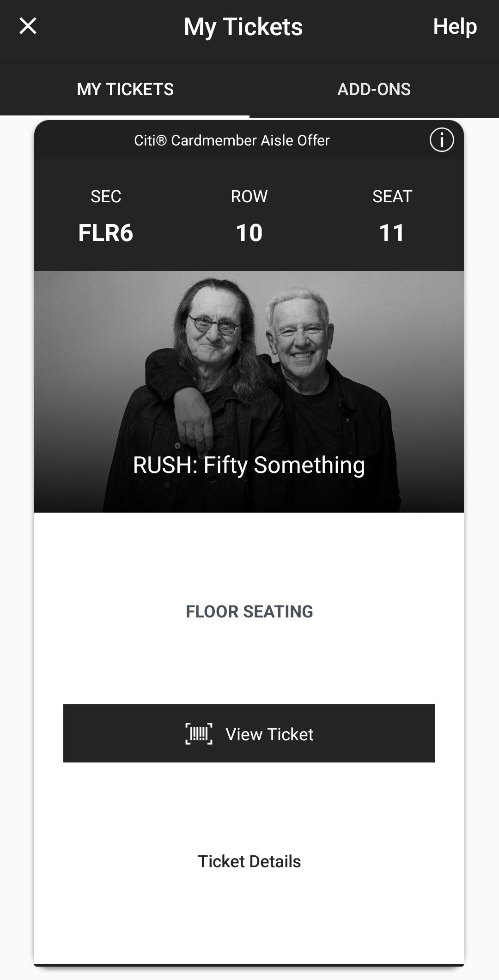Tap the info icon for Citi offer

(441, 140)
